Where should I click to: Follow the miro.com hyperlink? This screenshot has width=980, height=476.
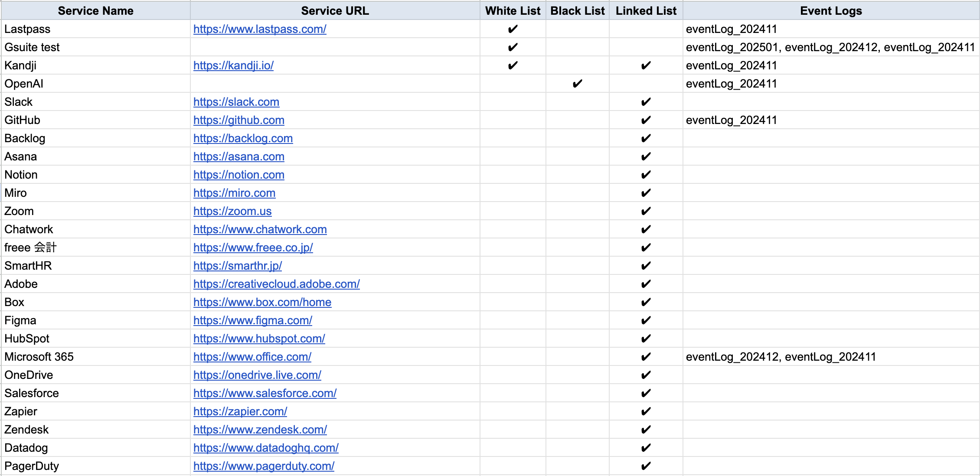pos(234,193)
